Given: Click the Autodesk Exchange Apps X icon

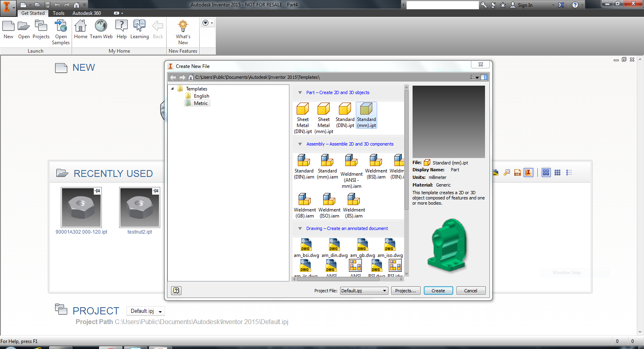Looking at the screenshot, I should 561,5.
